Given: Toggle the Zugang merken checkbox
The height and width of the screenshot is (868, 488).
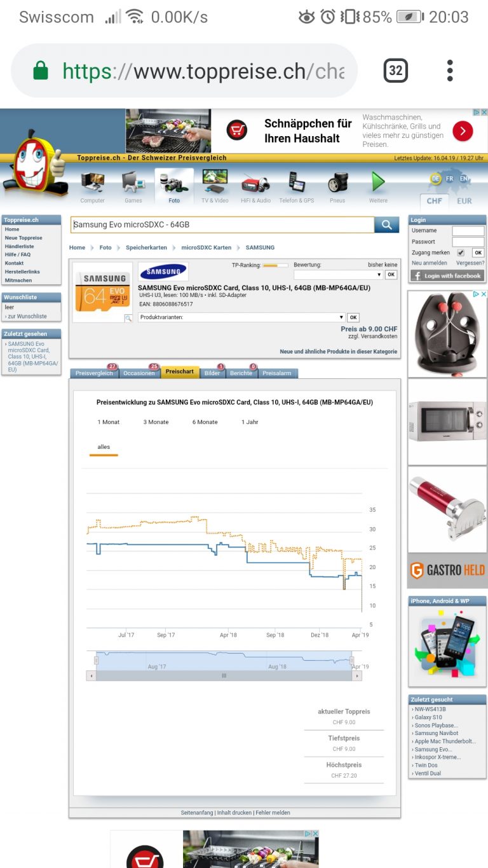Looking at the screenshot, I should click(x=461, y=252).
